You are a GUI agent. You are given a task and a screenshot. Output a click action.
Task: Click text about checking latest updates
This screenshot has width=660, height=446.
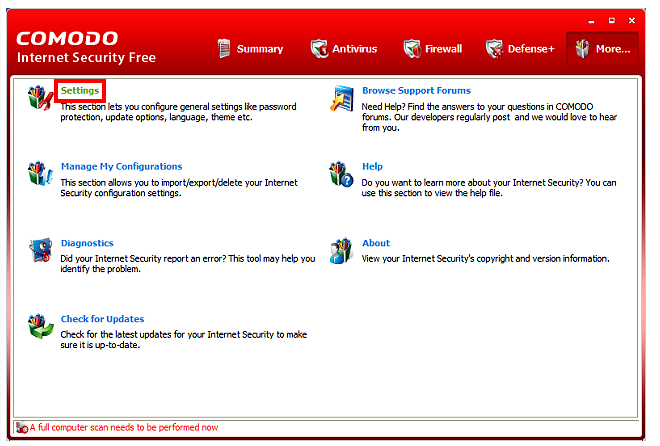pos(184,340)
